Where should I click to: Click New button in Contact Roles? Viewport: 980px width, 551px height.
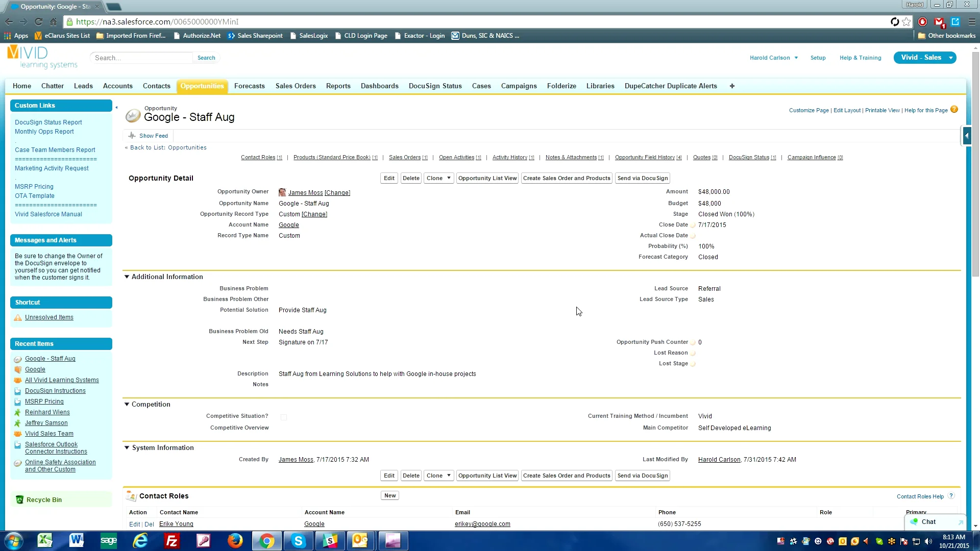[x=390, y=495]
